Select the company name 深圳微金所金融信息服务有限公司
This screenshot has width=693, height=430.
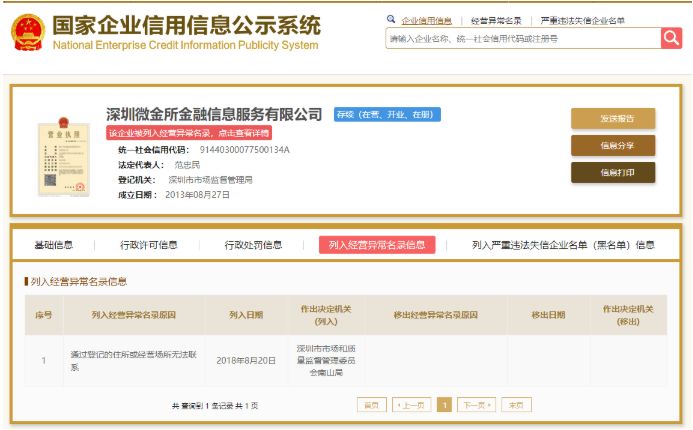[214, 114]
